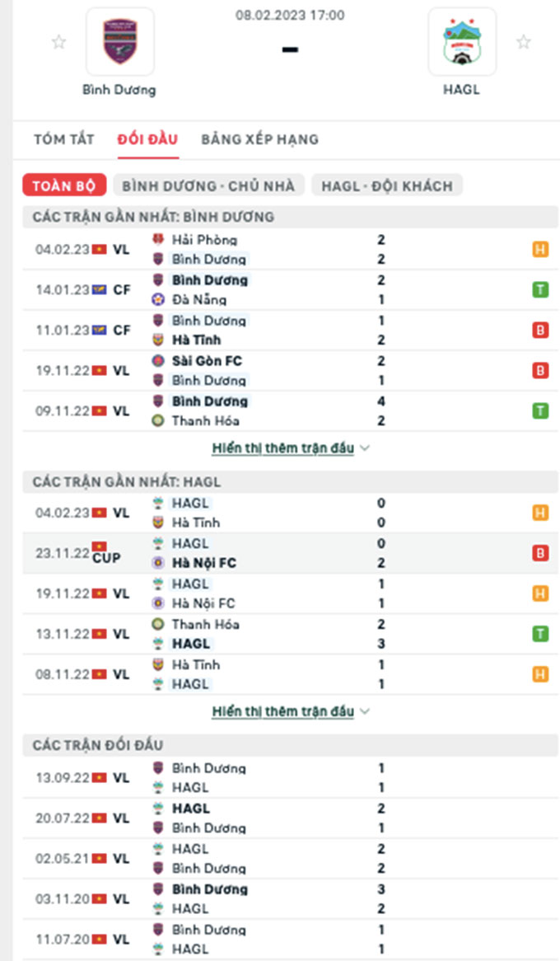The height and width of the screenshot is (961, 560).
Task: Open the Bình Dương team logo
Action: click(x=120, y=42)
